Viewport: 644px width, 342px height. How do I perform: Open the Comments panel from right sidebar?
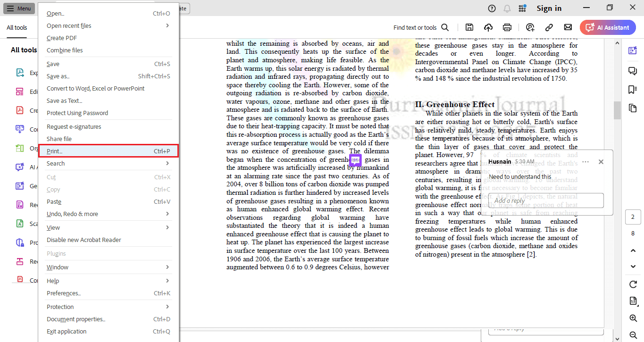coord(633,71)
